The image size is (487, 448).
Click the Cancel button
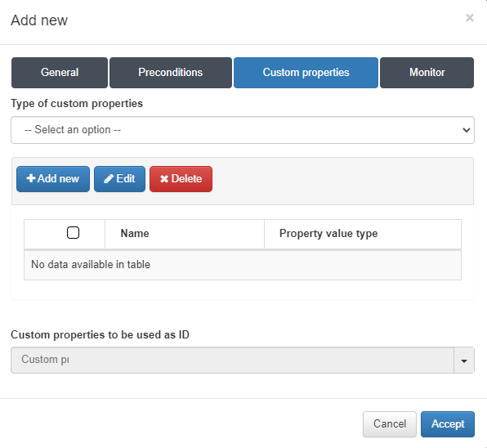point(390,424)
